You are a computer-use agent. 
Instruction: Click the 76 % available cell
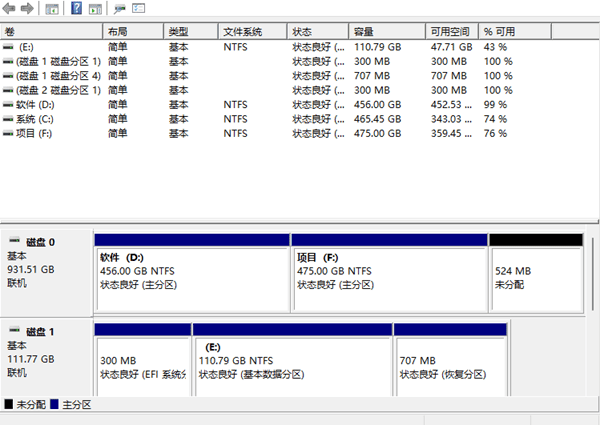495,134
